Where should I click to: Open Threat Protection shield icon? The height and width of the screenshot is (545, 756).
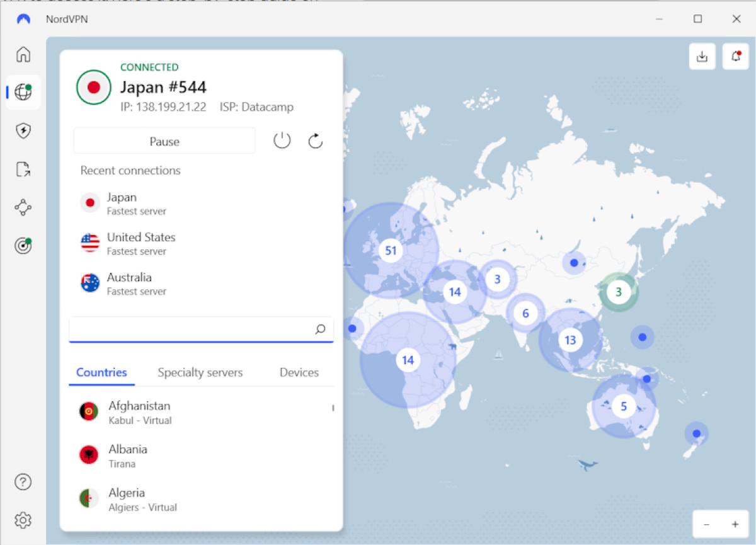tap(23, 130)
